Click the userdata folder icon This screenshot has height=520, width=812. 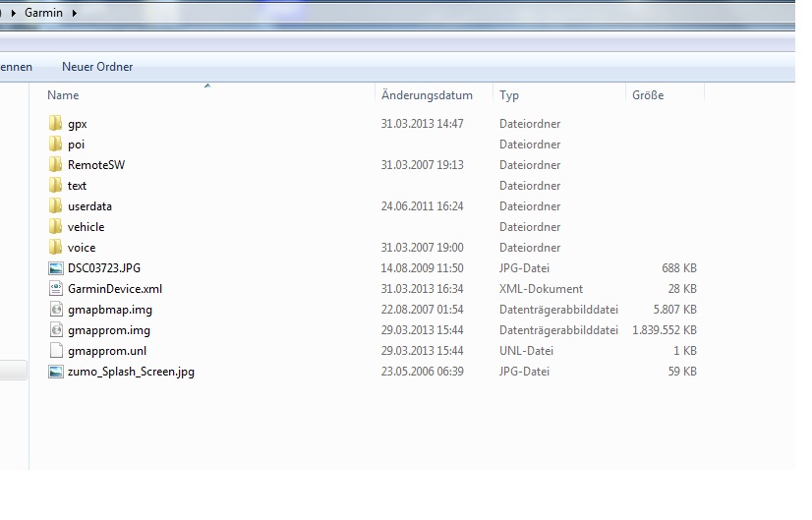[x=55, y=206]
